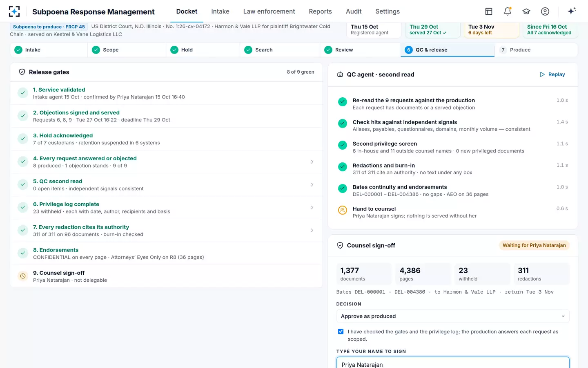The width and height of the screenshot is (588, 368).
Task: Replay the QC agent second read
Action: click(552, 74)
